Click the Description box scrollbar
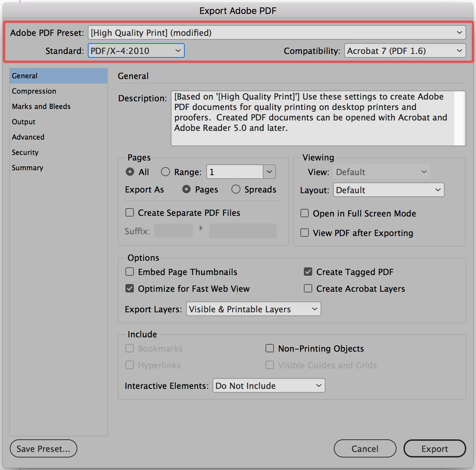 460,118
